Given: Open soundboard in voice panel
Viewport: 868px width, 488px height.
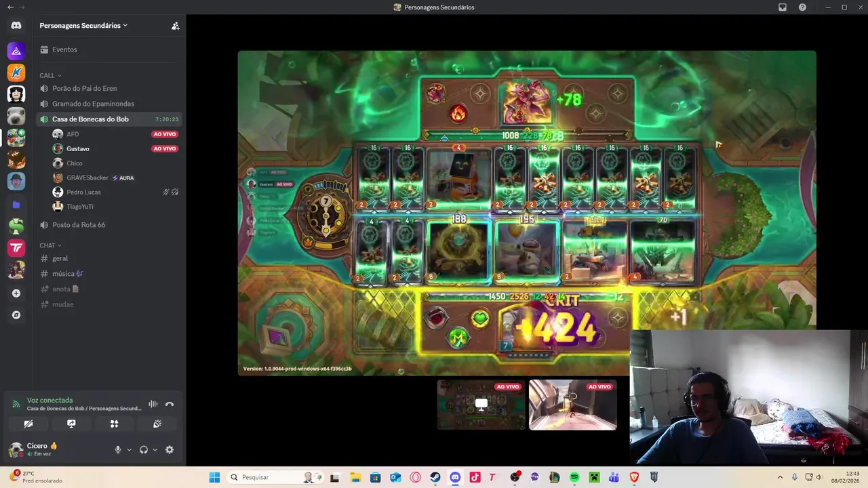Looking at the screenshot, I should click(157, 424).
